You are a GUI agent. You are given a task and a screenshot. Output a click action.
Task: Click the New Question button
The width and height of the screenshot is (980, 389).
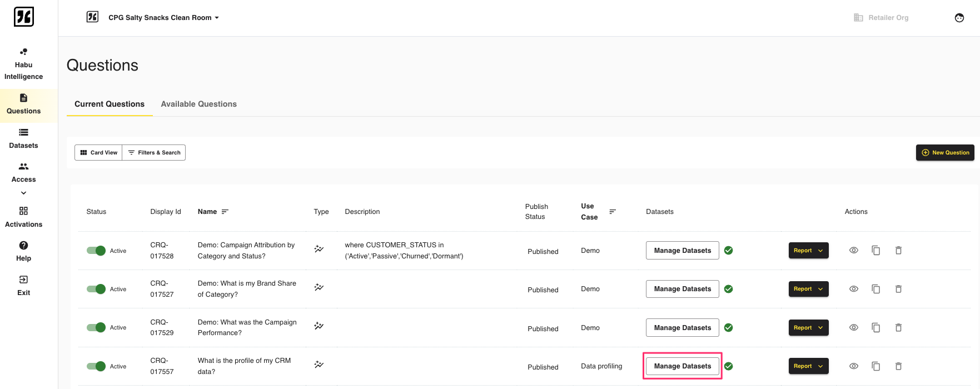coord(944,152)
